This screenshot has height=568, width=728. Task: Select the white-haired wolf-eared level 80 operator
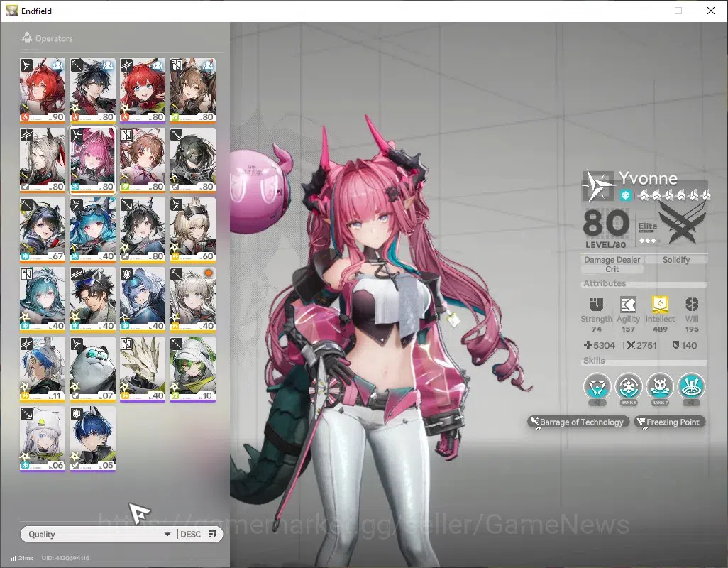click(43, 160)
